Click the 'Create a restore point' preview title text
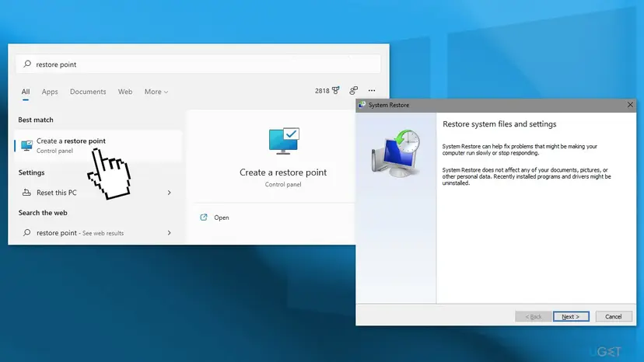The image size is (644, 362). (x=283, y=172)
